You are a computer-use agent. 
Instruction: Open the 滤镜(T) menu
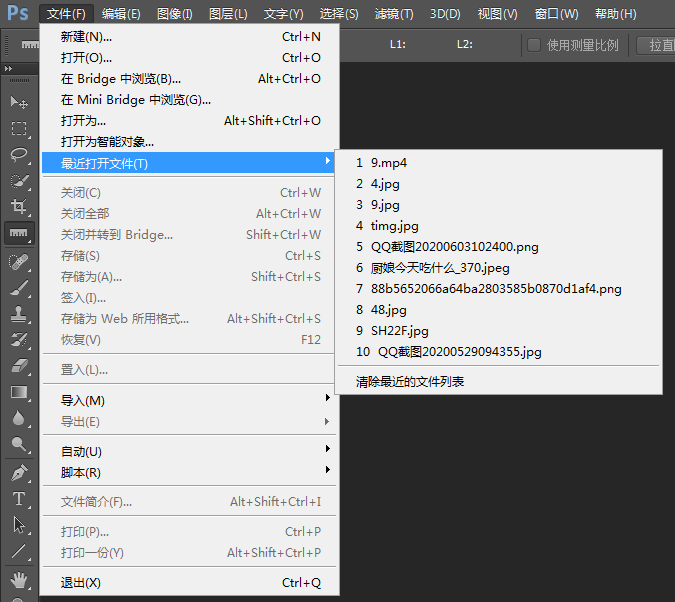point(394,14)
